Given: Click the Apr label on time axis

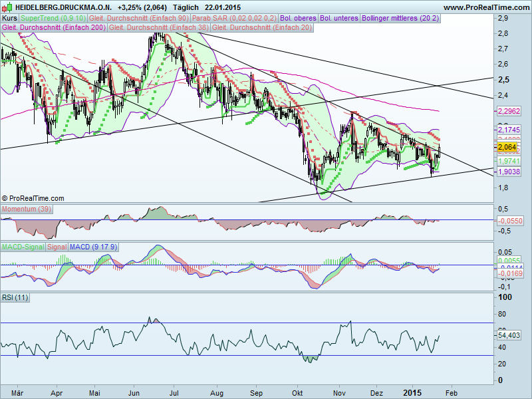Looking at the screenshot, I should [x=57, y=393].
